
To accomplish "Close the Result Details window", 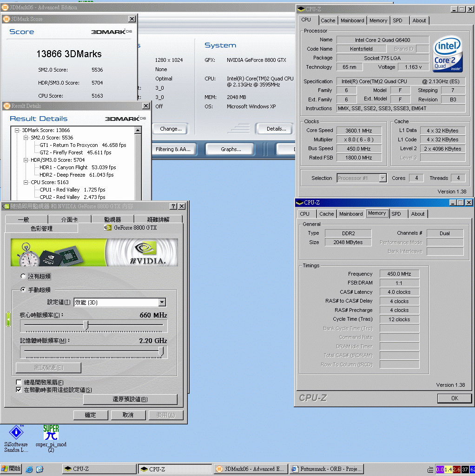I will (146, 106).
